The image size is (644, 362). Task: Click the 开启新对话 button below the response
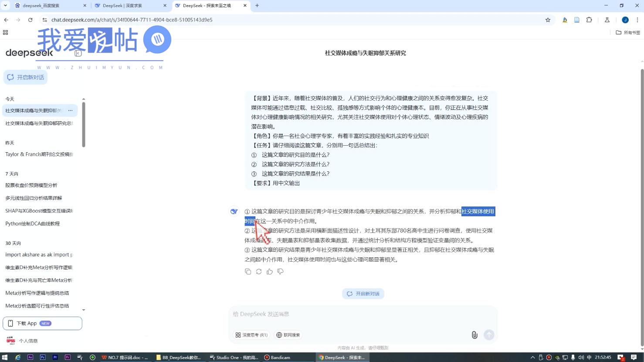363,294
